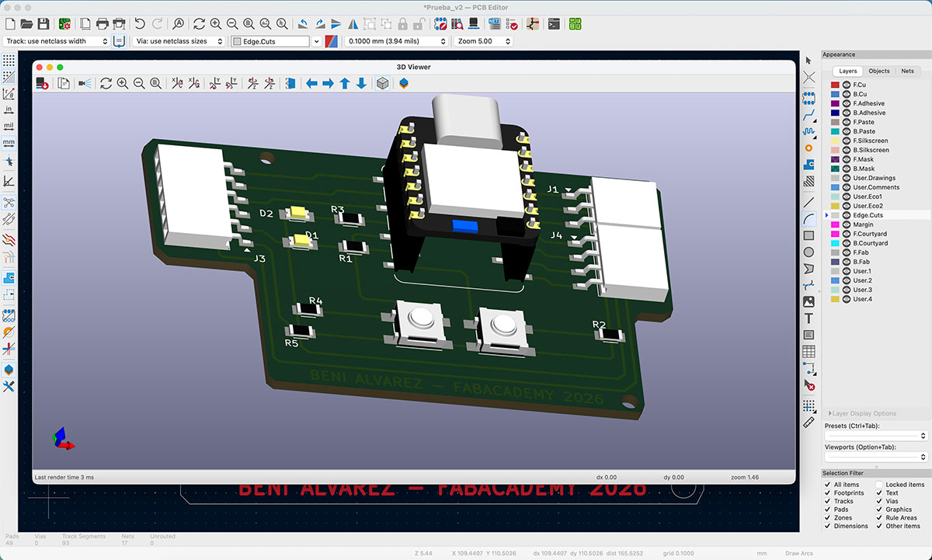The width and height of the screenshot is (932, 560).
Task: Select the Layers tab
Action: pos(847,71)
